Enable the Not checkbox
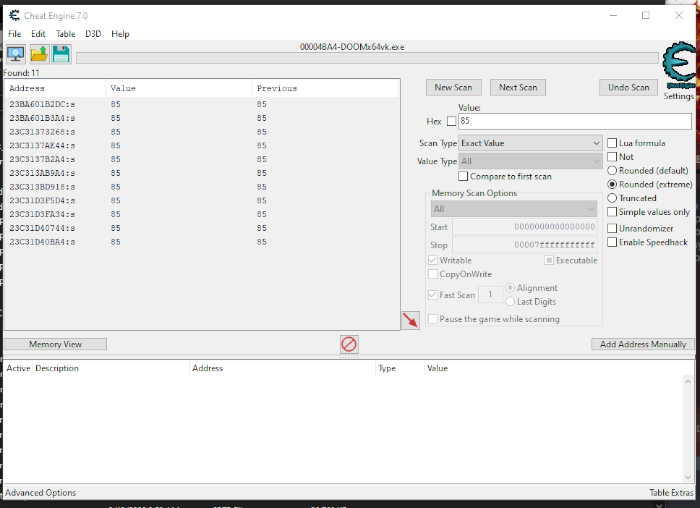 [x=612, y=157]
